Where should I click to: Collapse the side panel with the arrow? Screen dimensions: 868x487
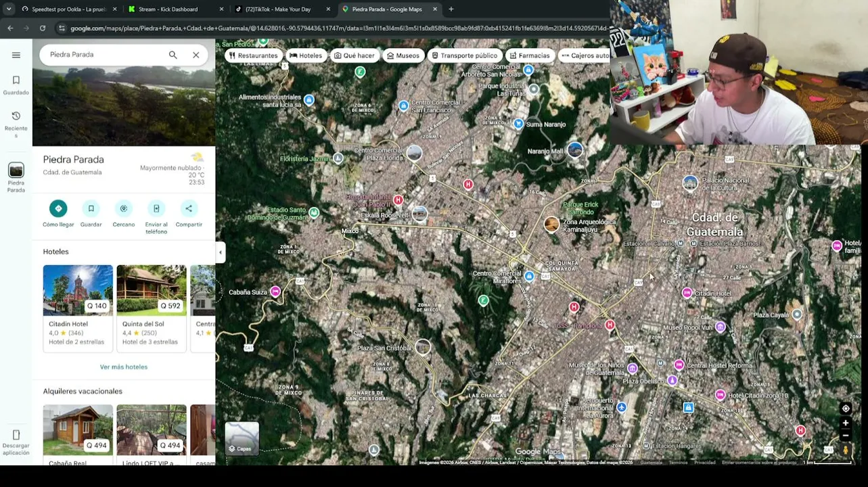point(220,252)
